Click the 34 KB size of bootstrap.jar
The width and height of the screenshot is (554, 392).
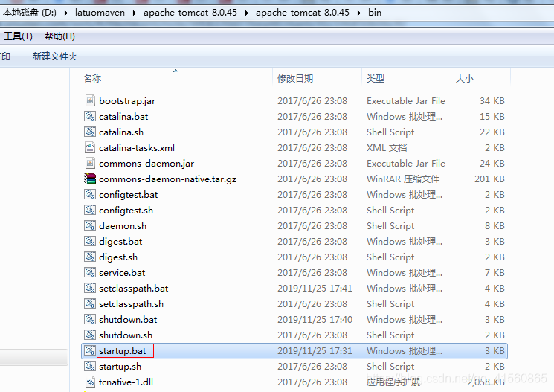pos(492,101)
